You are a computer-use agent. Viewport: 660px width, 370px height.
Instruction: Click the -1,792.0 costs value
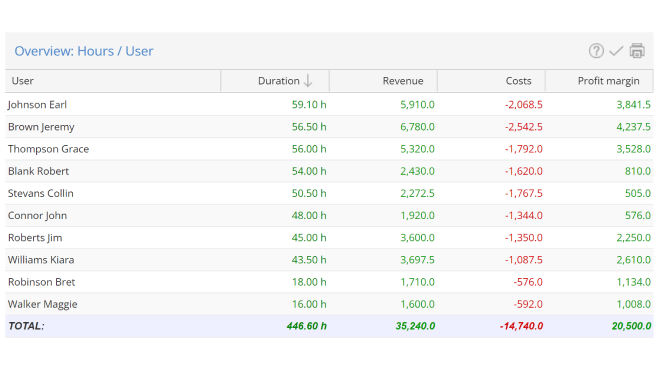pos(524,149)
